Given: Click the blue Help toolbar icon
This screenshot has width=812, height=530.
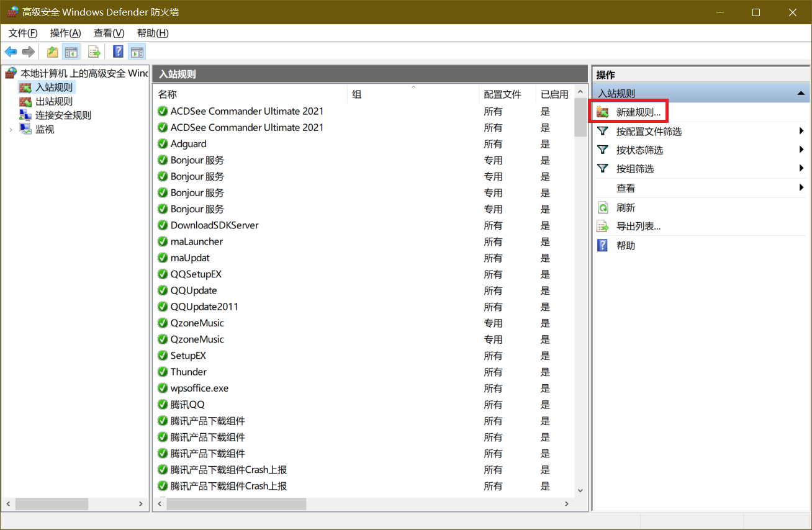Looking at the screenshot, I should click(x=118, y=52).
